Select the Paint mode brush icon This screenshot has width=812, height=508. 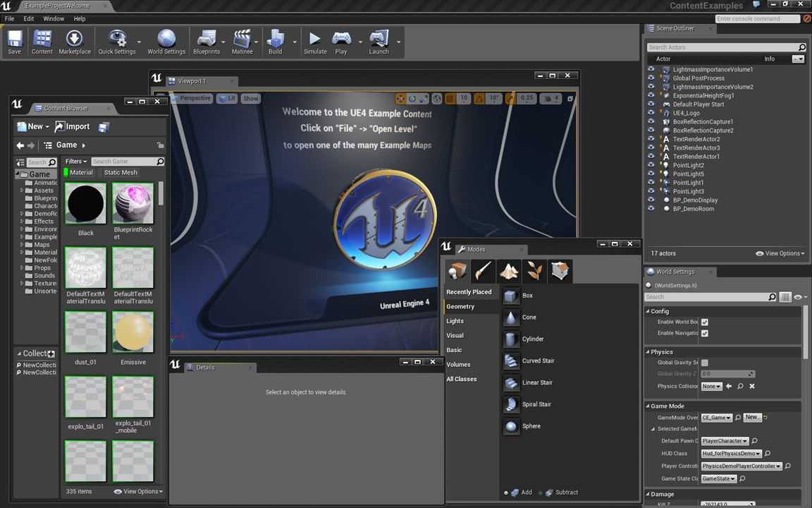coord(483,271)
